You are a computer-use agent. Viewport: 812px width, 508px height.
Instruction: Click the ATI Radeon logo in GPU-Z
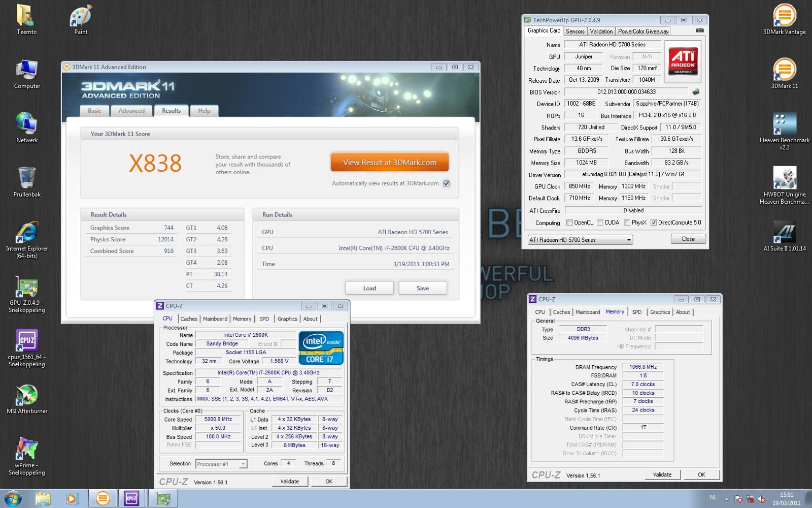(683, 61)
